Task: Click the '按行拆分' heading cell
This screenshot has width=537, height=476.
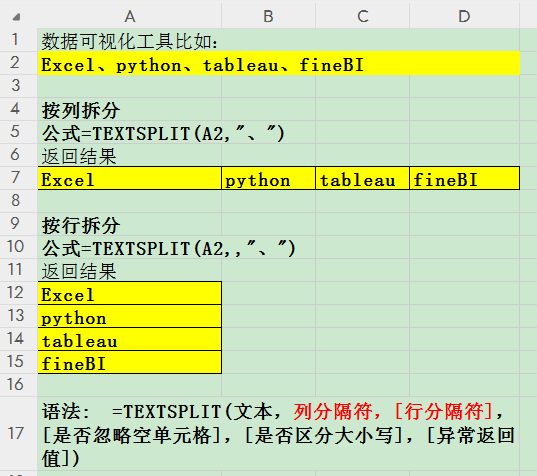Action: [x=129, y=224]
